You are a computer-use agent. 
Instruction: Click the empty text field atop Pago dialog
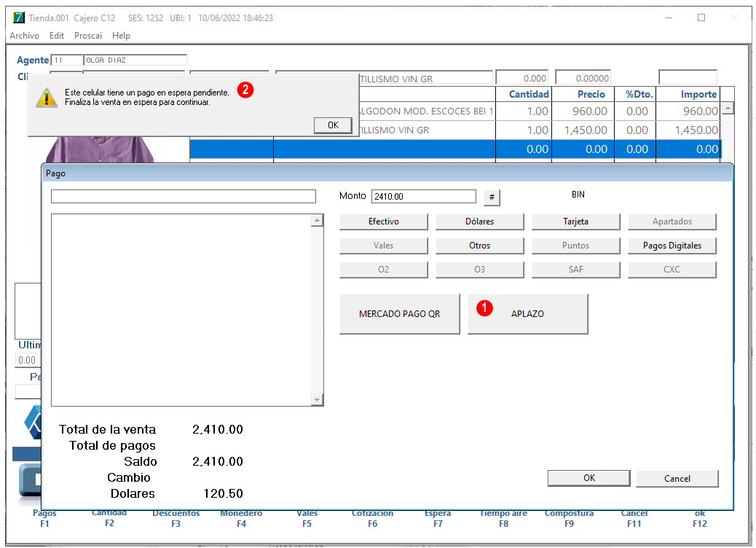click(184, 196)
